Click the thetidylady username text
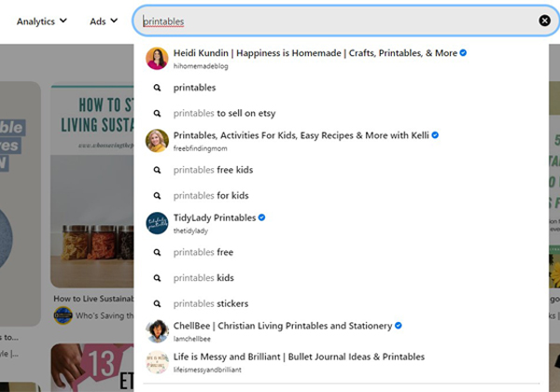560x392 pixels. [x=190, y=231]
